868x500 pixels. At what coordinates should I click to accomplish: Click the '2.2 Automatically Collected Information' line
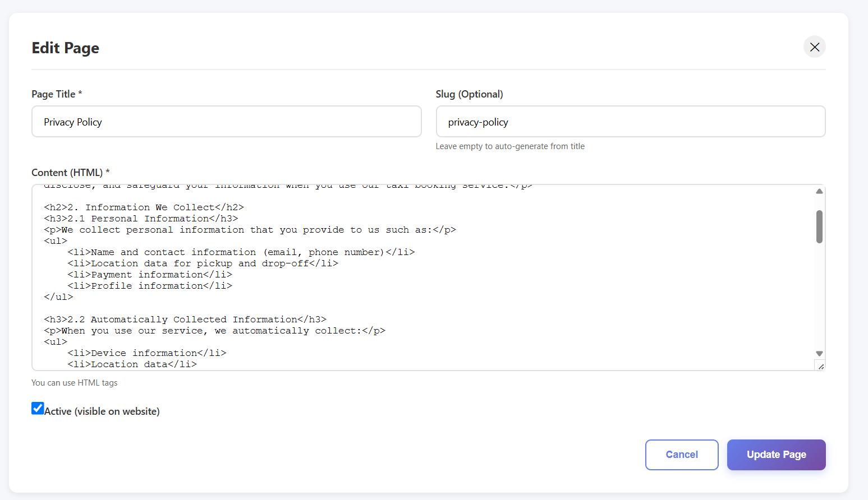pyautogui.click(x=185, y=320)
